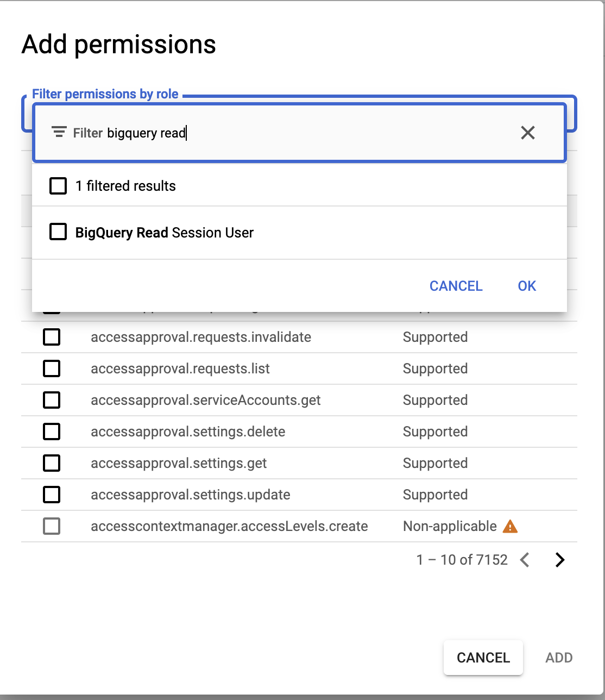Click 'accessapproval.requests.list' permission name

pyautogui.click(x=180, y=368)
